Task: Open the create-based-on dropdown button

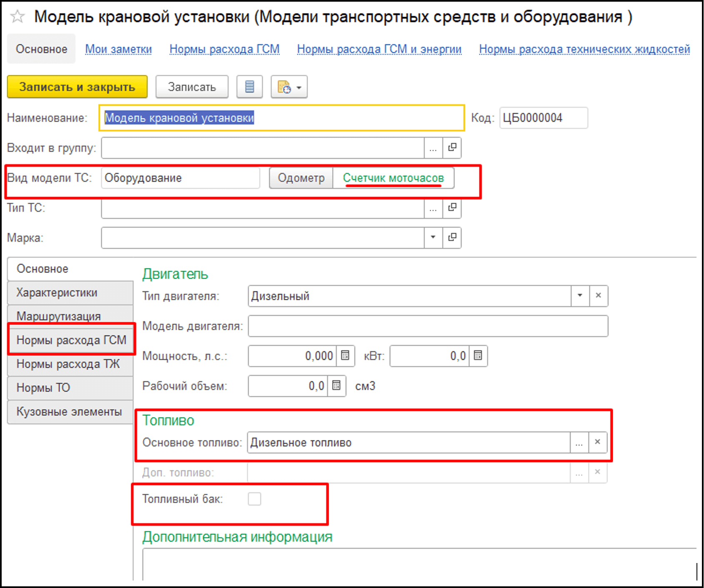Action: pos(289,87)
